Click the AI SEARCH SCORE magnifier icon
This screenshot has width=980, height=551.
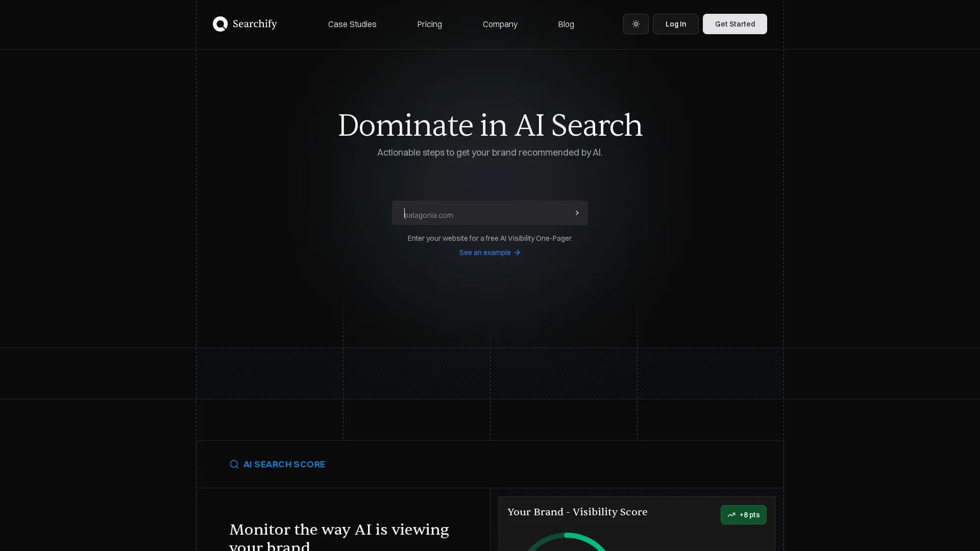click(234, 464)
